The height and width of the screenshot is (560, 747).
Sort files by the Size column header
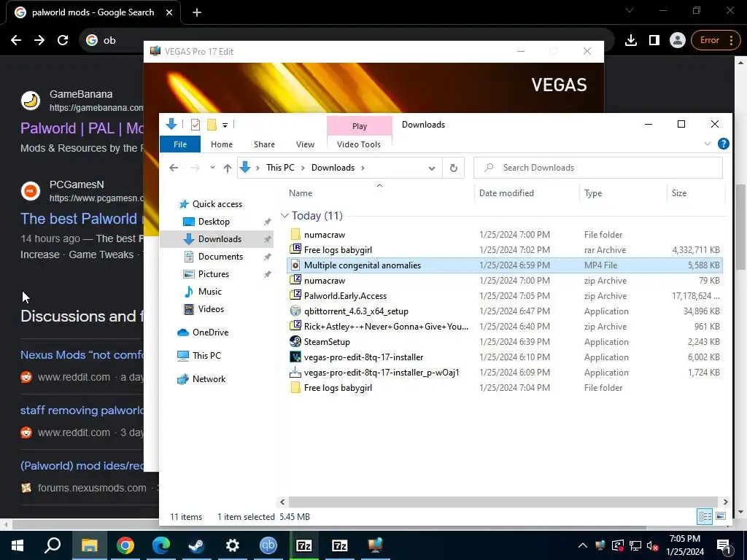pyautogui.click(x=679, y=192)
